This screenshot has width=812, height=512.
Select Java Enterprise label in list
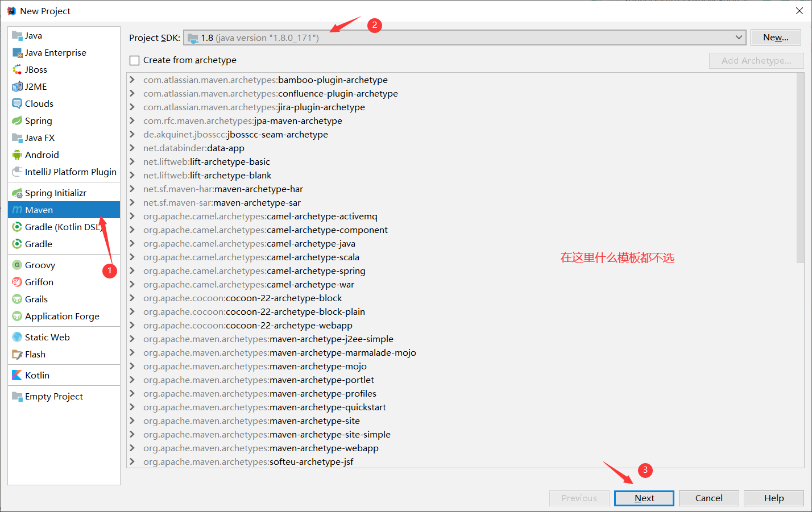tap(56, 53)
